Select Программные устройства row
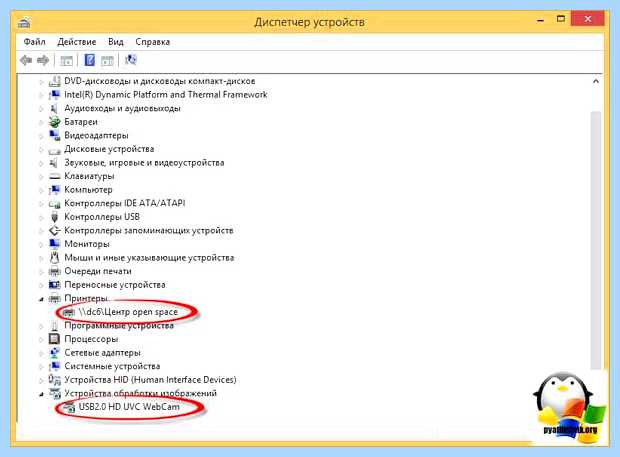 [x=119, y=325]
